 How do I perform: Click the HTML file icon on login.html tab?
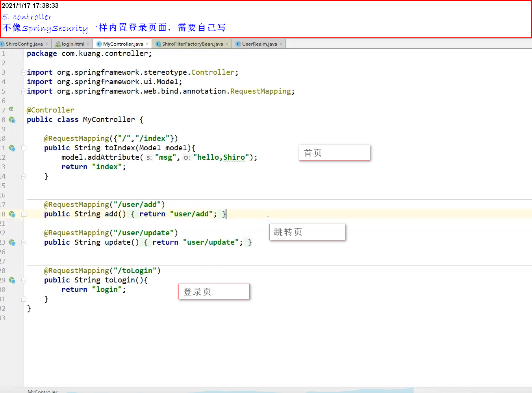(x=58, y=44)
